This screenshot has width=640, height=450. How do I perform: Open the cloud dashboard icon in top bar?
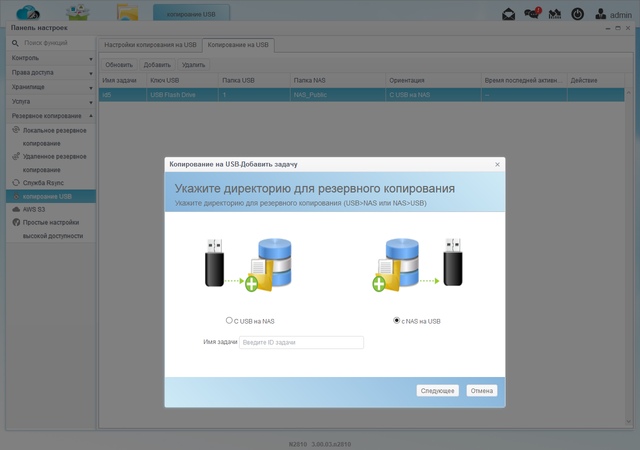point(28,12)
